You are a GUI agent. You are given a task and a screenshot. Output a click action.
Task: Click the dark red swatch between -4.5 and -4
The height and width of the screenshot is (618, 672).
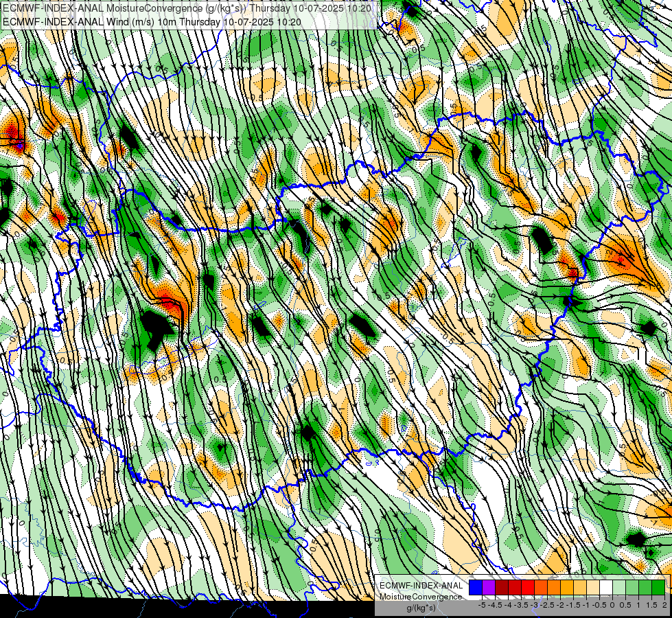[x=502, y=588]
